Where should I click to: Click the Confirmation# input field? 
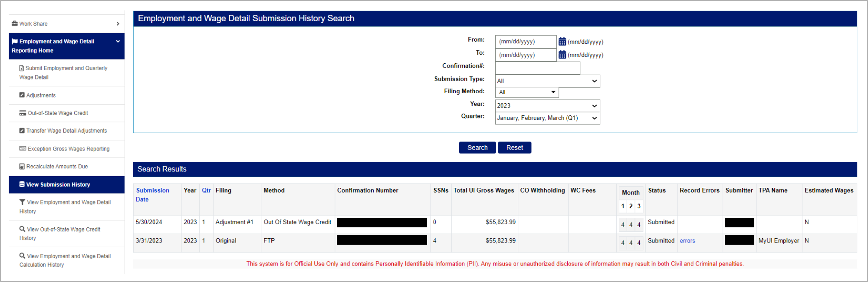click(537, 68)
